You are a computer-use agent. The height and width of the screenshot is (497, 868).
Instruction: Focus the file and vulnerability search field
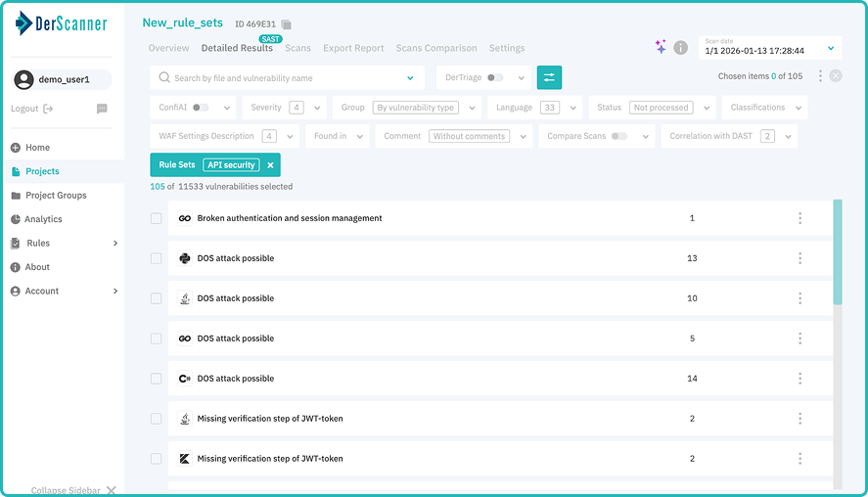pyautogui.click(x=287, y=78)
